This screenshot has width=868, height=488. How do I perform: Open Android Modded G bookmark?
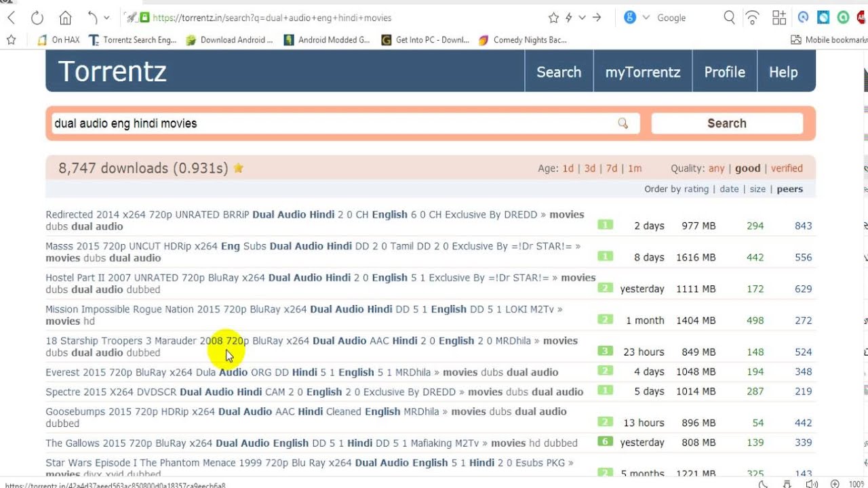(328, 40)
